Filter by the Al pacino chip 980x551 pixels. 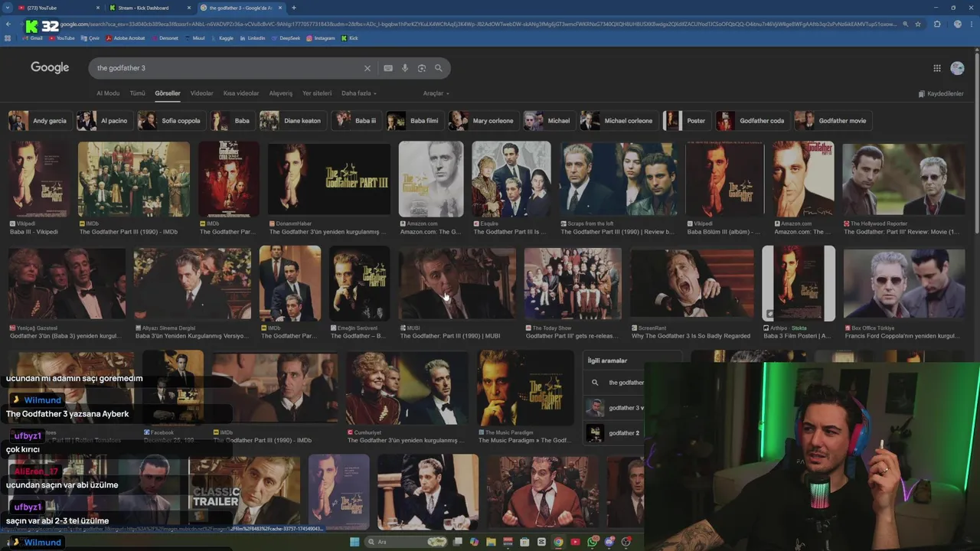click(103, 121)
